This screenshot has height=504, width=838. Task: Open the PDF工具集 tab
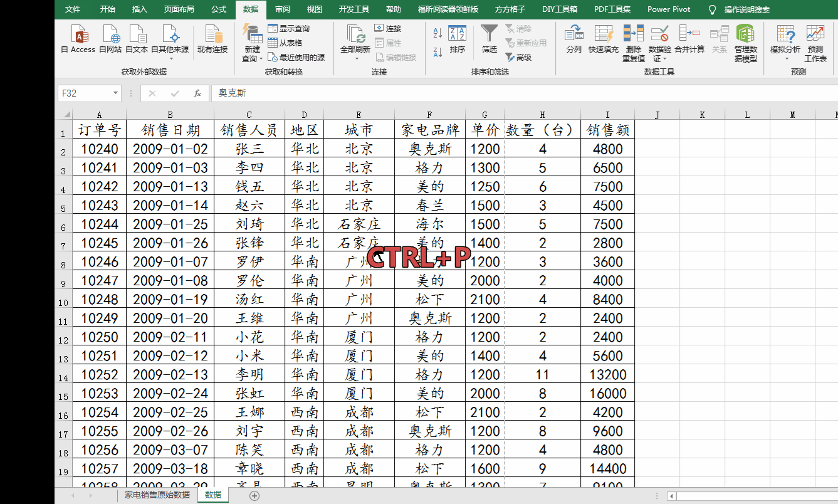[x=612, y=9]
